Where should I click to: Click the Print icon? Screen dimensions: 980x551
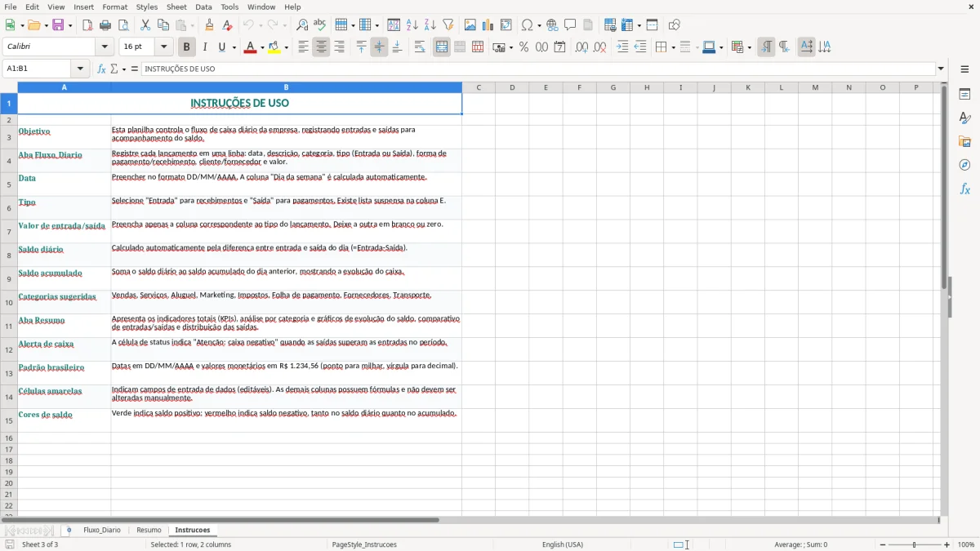pos(105,25)
